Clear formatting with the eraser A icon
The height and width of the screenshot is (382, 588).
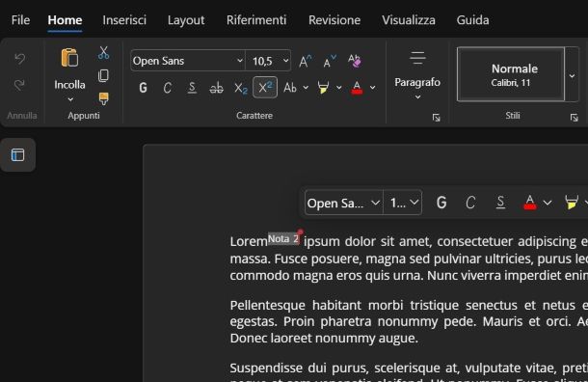click(355, 61)
